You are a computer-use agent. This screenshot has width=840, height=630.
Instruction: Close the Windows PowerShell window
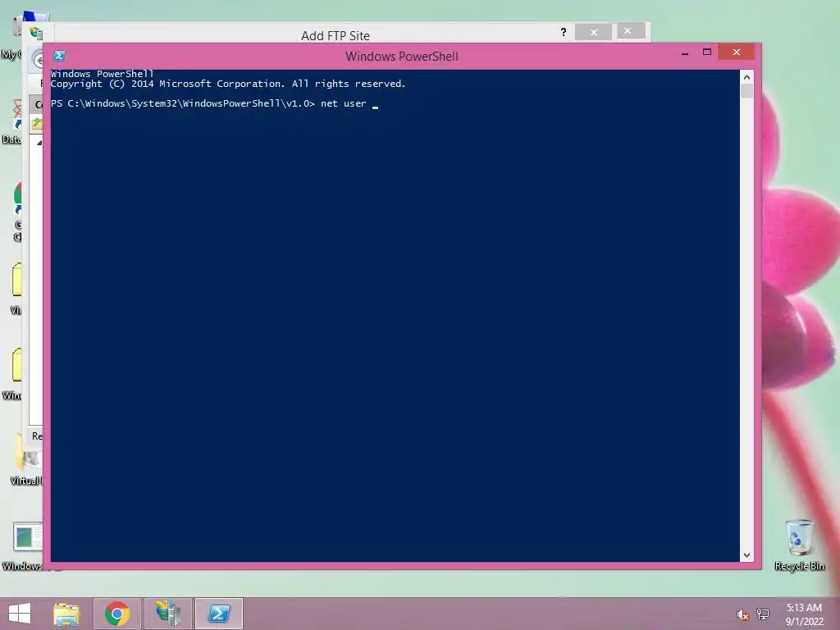pos(737,52)
